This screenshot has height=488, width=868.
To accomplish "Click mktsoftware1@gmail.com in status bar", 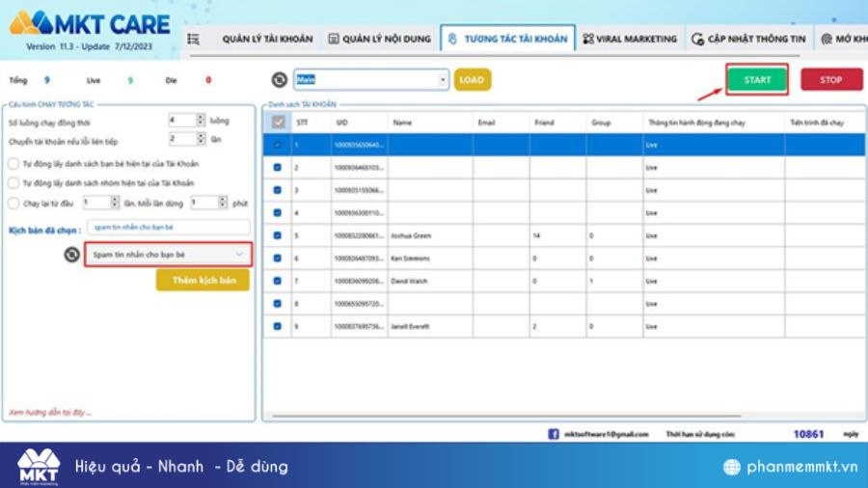I will 607,434.
